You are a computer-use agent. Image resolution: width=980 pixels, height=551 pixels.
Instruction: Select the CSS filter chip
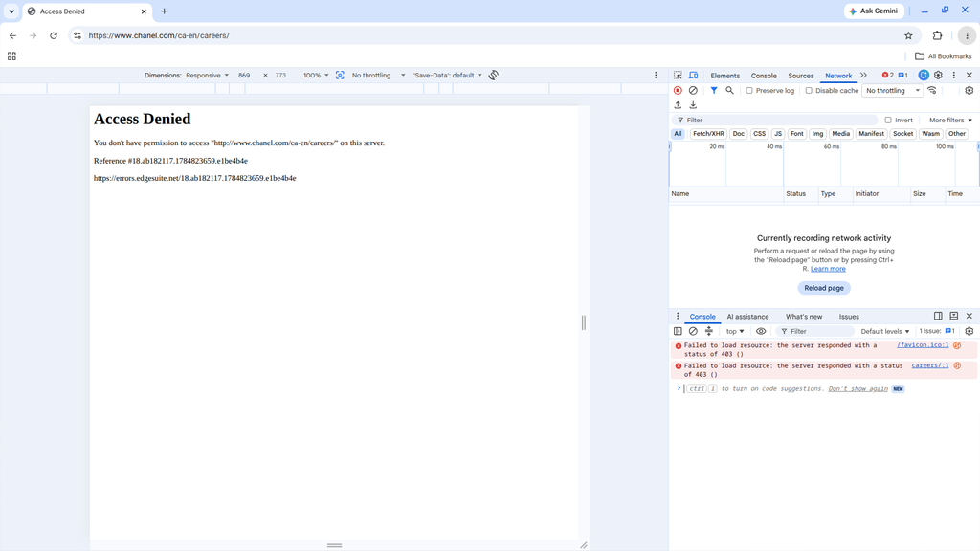point(759,134)
